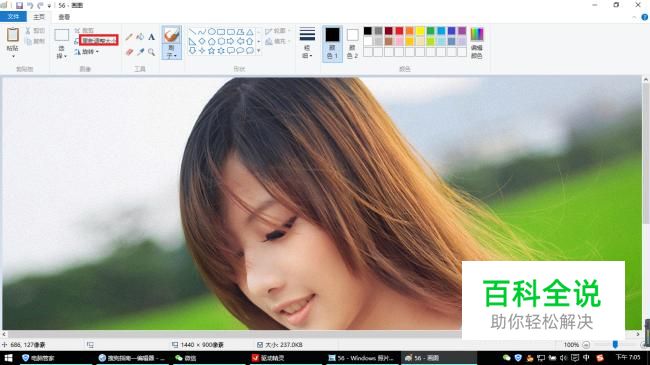Click the Undo arrow in title bar
Image resolution: width=650 pixels, height=365 pixels.
(30, 5)
